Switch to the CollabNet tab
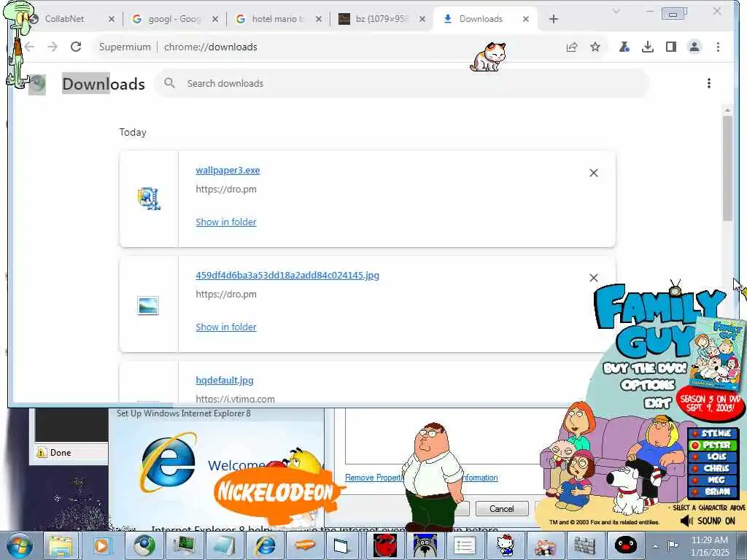 coord(64,18)
